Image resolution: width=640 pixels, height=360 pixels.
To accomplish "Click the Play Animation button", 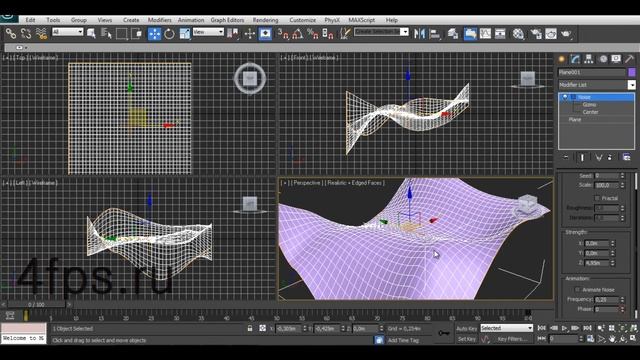I will (x=564, y=328).
